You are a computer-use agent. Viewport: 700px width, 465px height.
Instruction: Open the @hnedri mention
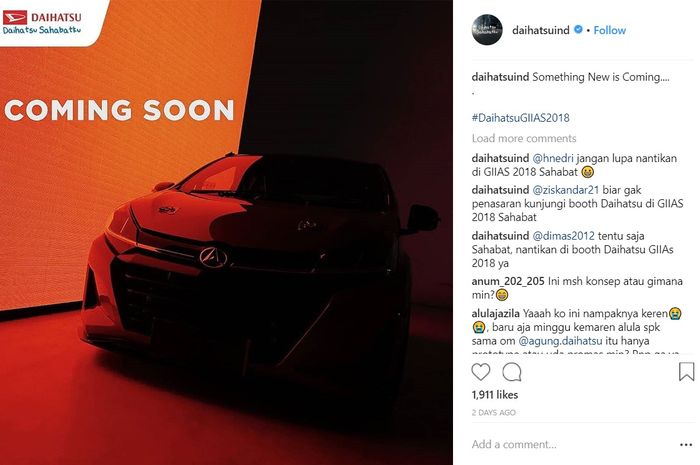(553, 158)
